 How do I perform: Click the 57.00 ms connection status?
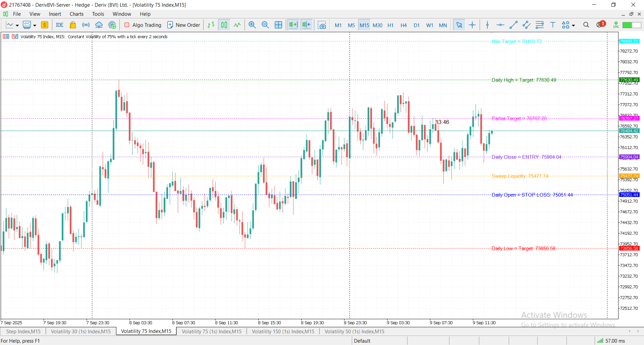coord(611,341)
